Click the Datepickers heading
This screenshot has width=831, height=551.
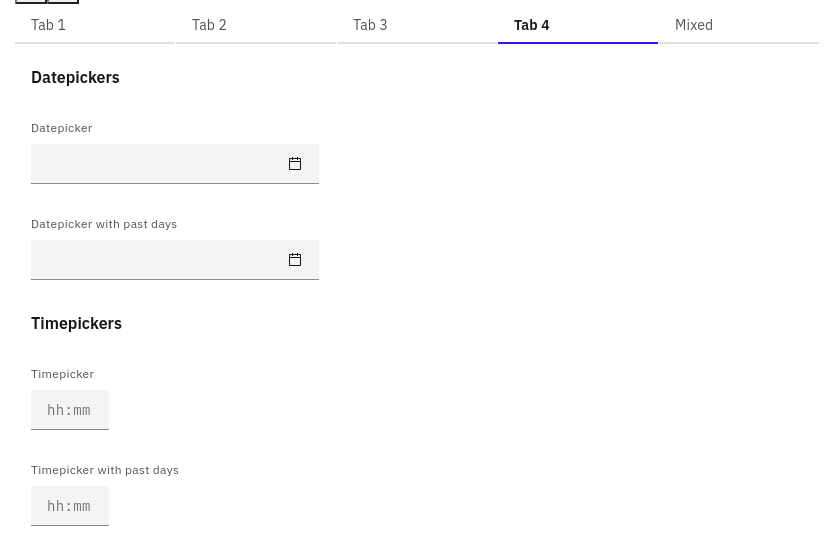point(75,77)
